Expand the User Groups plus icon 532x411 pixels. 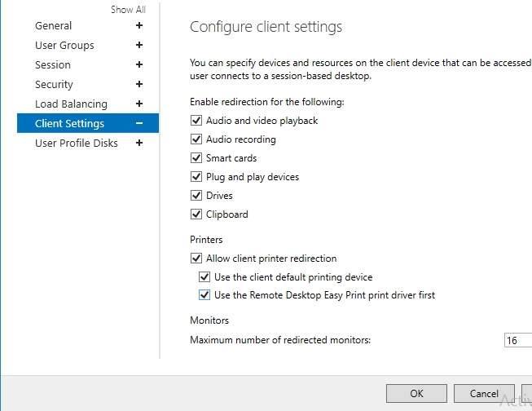coord(139,46)
